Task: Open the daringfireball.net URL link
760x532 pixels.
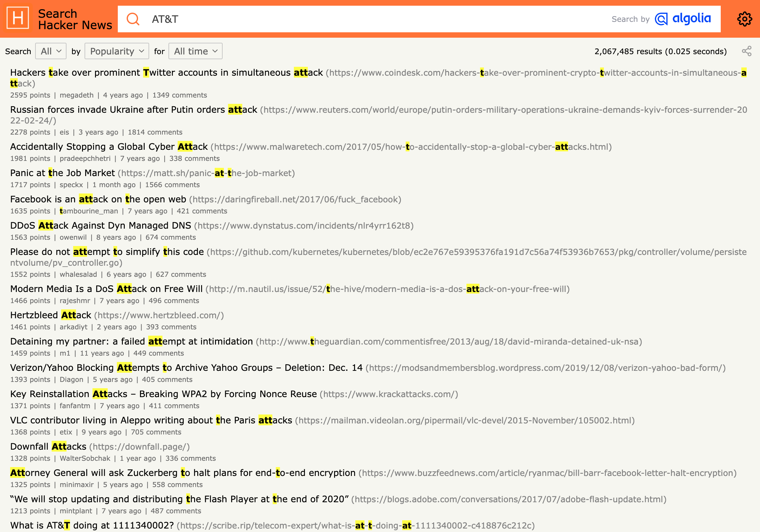Action: point(295,199)
